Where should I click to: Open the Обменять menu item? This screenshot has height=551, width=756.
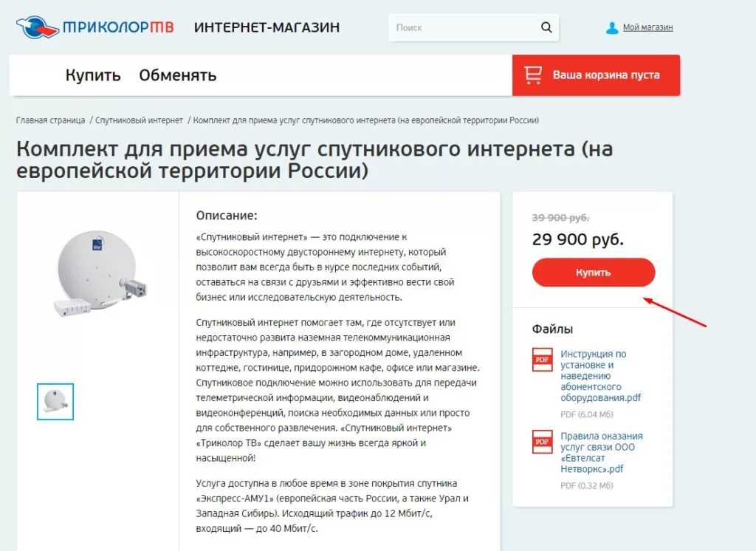click(177, 75)
